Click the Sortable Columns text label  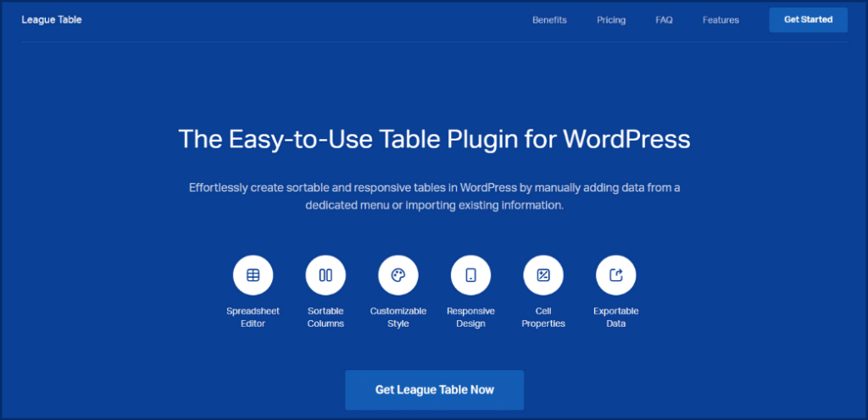[325, 318]
